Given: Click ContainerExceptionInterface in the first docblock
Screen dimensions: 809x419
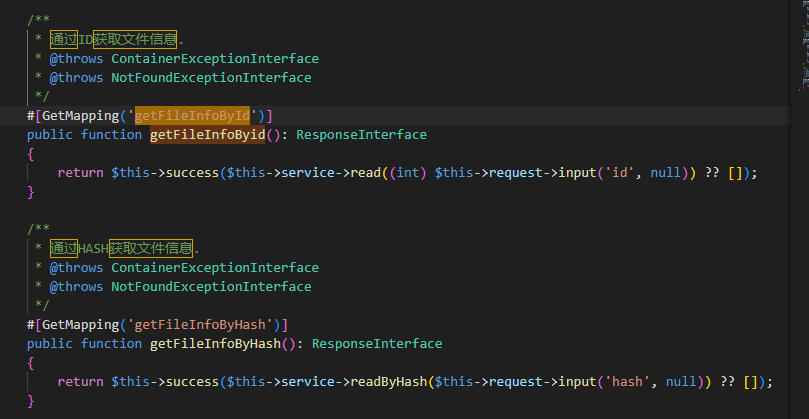Looking at the screenshot, I should [215, 59].
